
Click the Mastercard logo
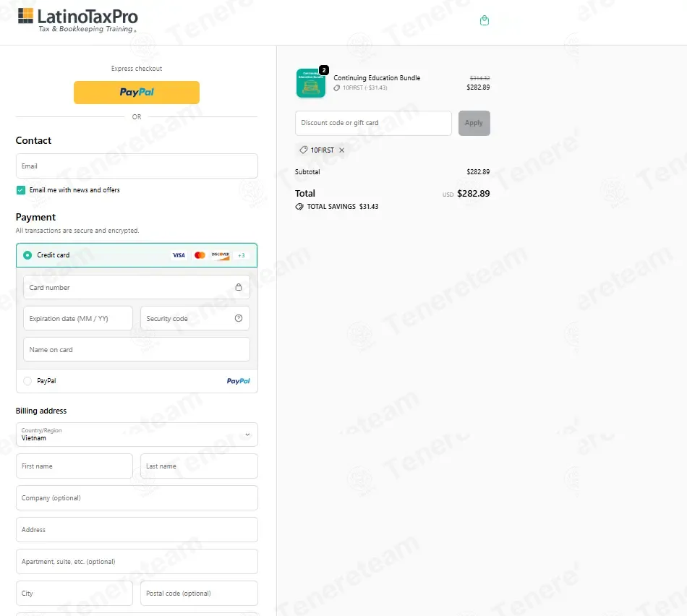(200, 255)
